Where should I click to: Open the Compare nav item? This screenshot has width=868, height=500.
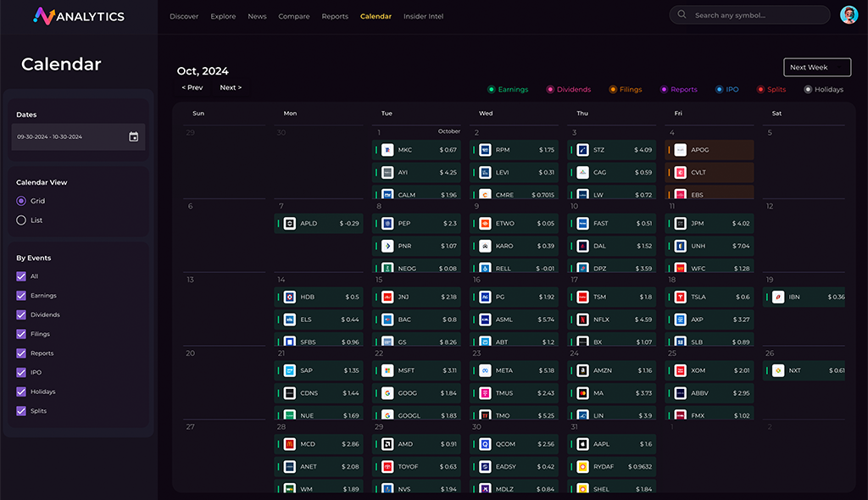click(294, 16)
